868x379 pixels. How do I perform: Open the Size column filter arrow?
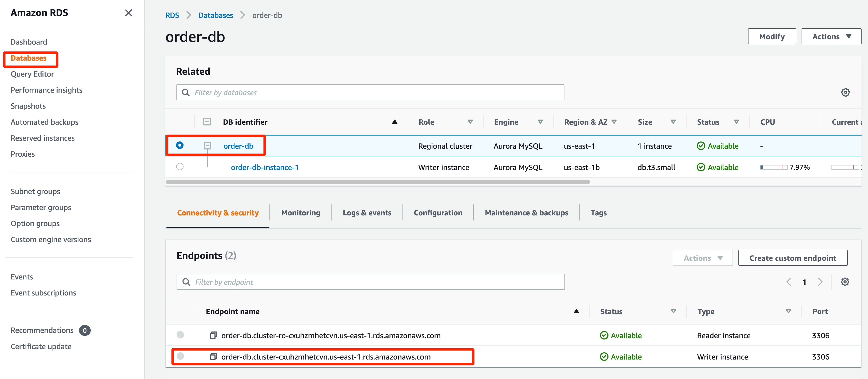(x=673, y=122)
